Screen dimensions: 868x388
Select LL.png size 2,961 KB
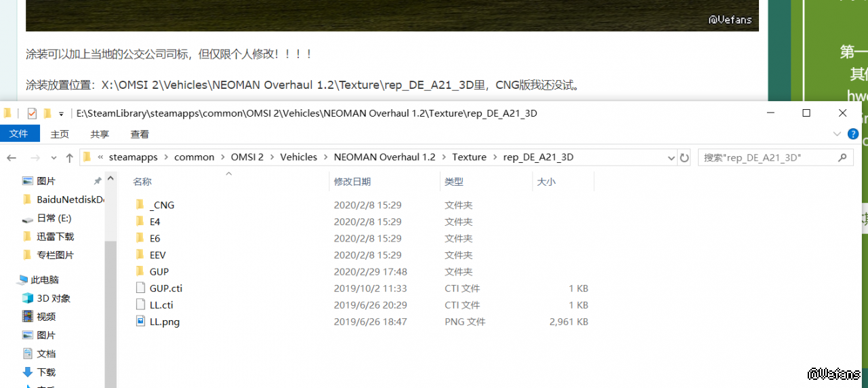pos(569,322)
